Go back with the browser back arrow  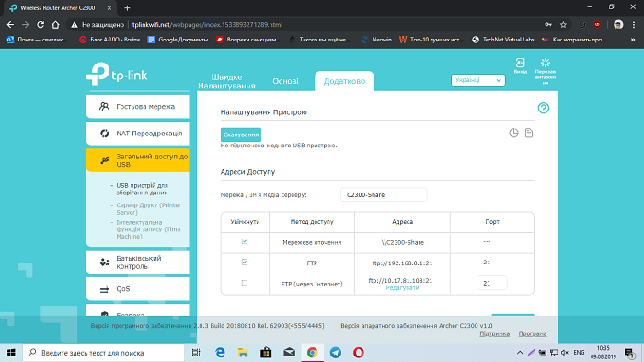[10, 25]
